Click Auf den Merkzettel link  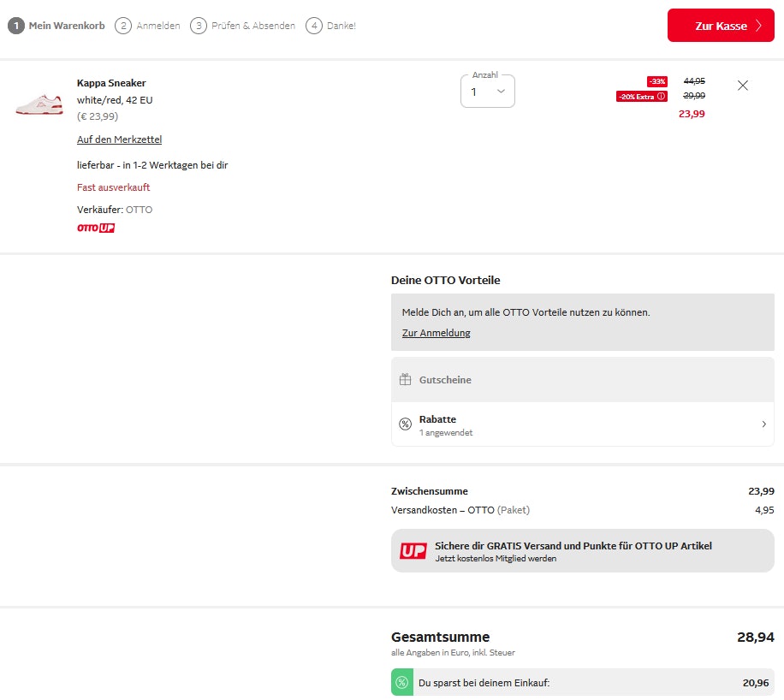[119, 139]
